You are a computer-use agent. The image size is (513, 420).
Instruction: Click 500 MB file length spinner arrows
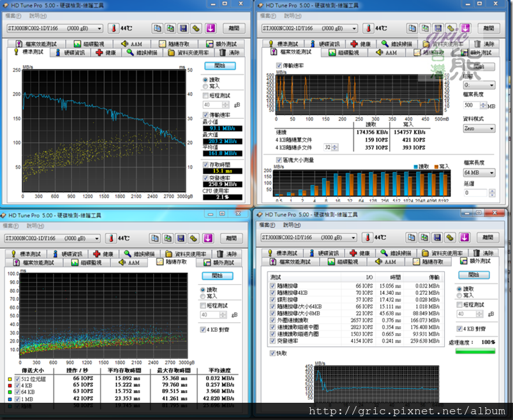483,105
